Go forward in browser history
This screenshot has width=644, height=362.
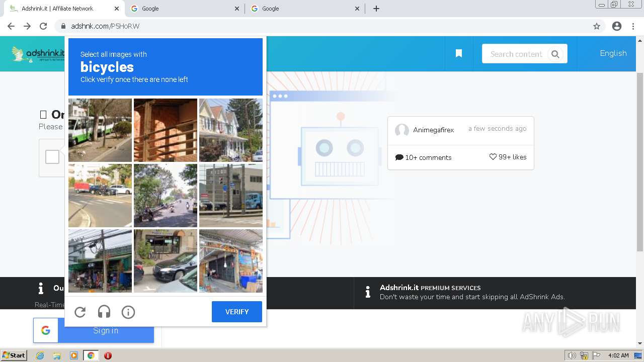pos(27,26)
